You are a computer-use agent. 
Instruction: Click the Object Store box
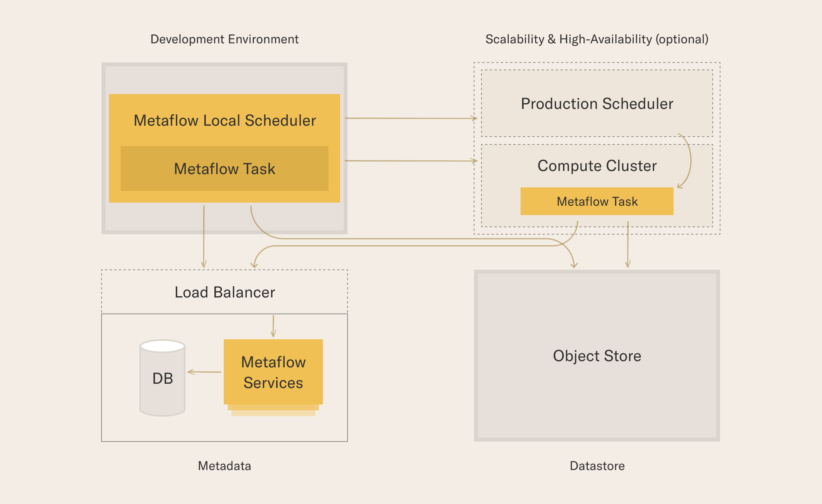tap(597, 356)
